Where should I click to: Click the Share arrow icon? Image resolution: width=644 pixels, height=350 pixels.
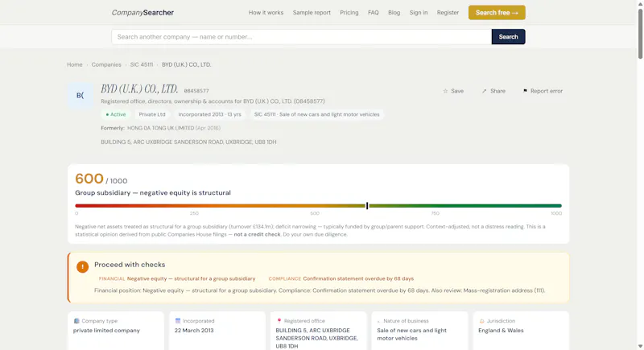tap(484, 91)
